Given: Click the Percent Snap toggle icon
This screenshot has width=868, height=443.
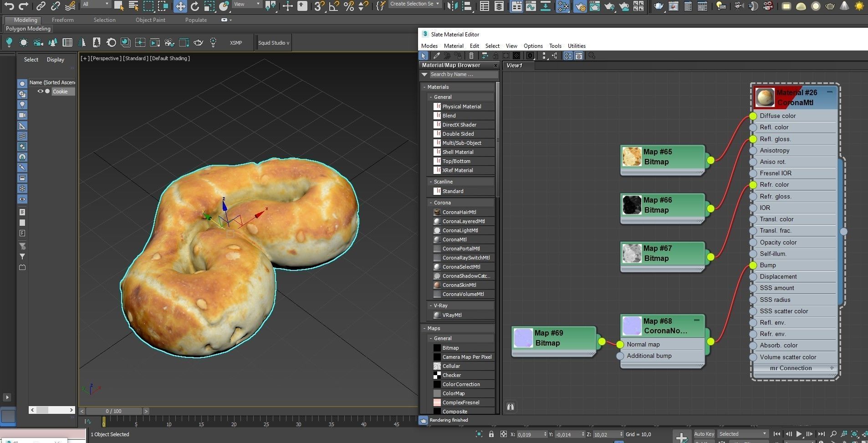Looking at the screenshot, I should (349, 6).
